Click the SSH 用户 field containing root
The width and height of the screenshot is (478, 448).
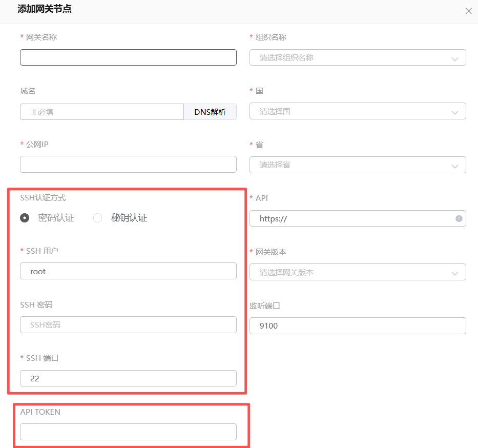pyautogui.click(x=128, y=271)
